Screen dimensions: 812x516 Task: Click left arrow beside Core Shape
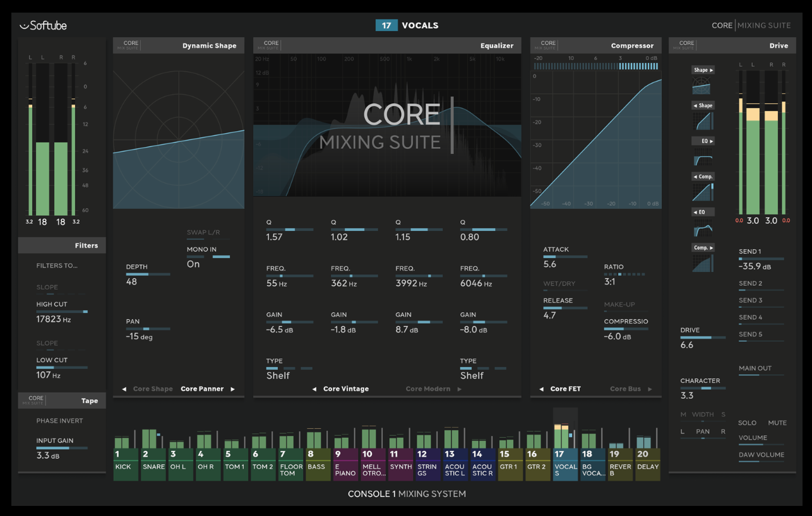[124, 389]
